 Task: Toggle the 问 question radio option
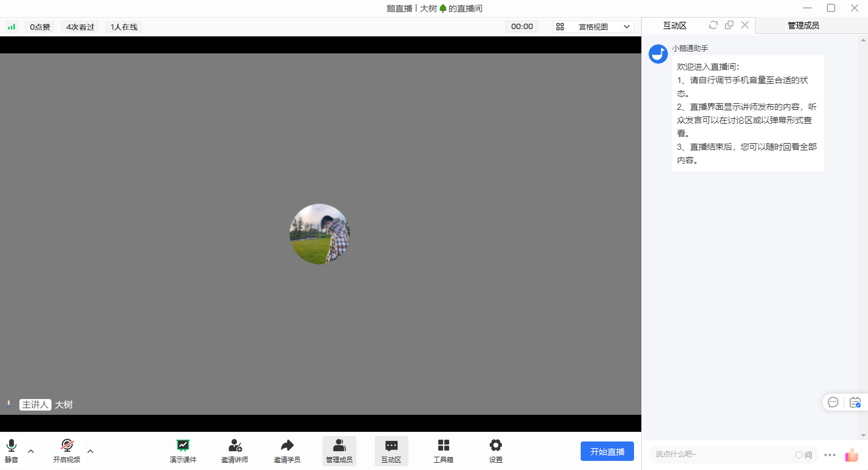point(804,455)
